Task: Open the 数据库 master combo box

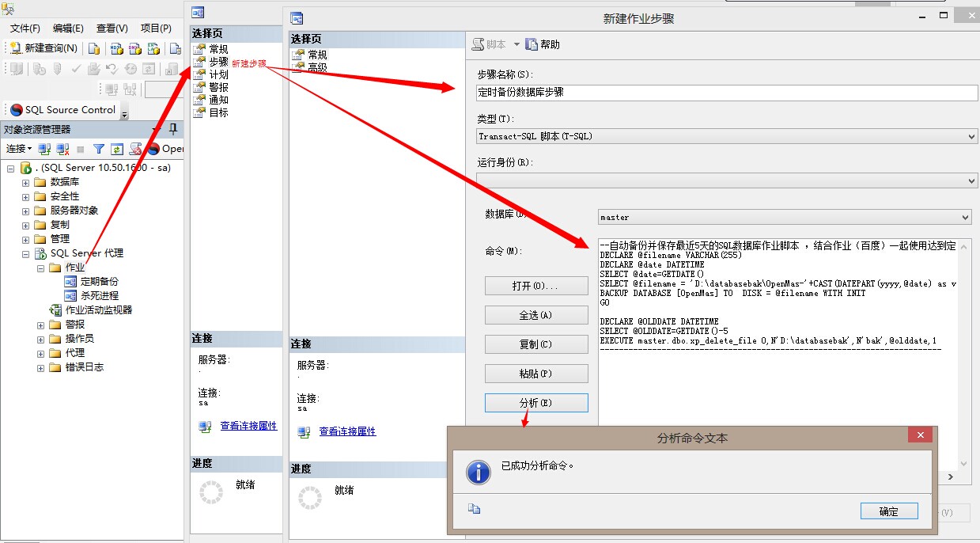Action: [785, 217]
